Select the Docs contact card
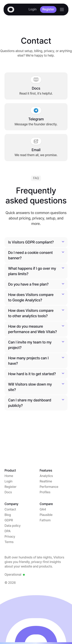The height and width of the screenshot is (644, 72). tap(36, 86)
